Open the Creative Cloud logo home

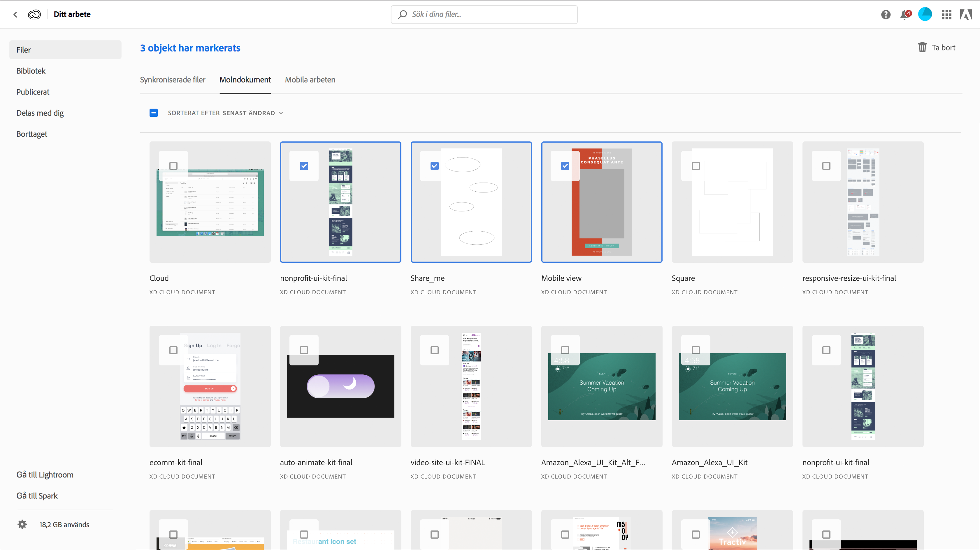[34, 15]
